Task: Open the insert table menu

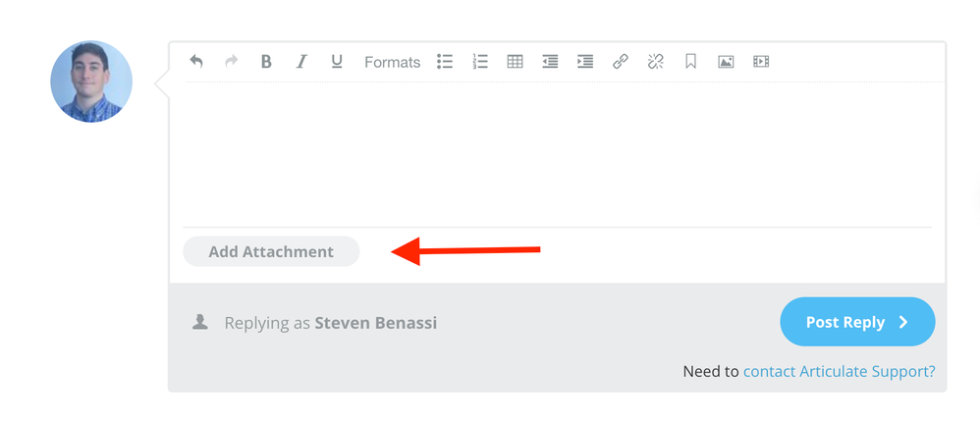Action: (515, 62)
